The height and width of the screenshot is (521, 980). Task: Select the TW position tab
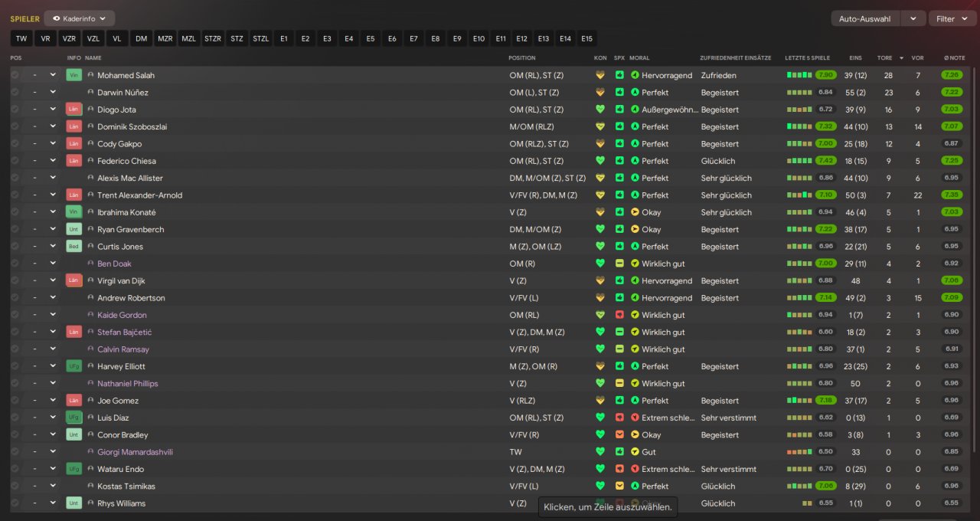tap(21, 38)
